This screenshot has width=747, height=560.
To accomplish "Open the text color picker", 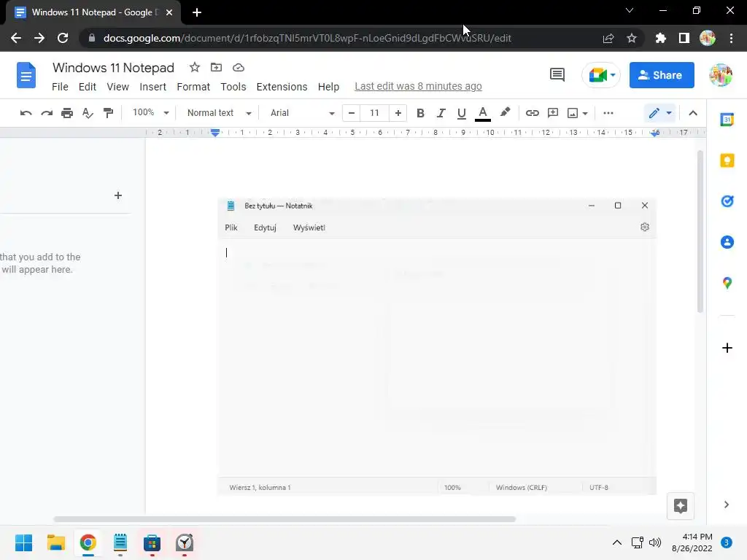I will tap(483, 113).
